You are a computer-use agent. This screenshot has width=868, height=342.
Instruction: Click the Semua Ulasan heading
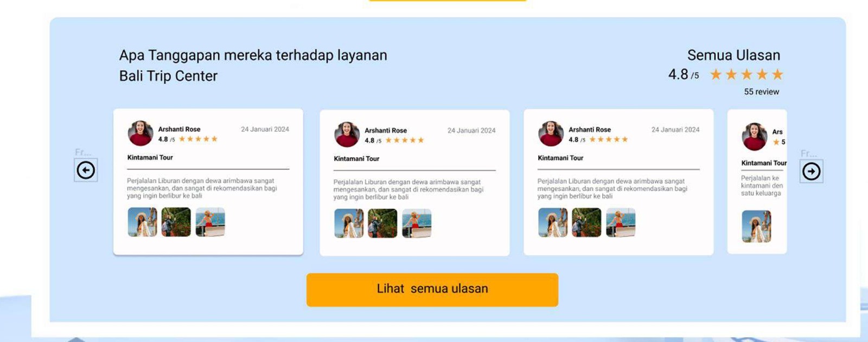pyautogui.click(x=733, y=55)
